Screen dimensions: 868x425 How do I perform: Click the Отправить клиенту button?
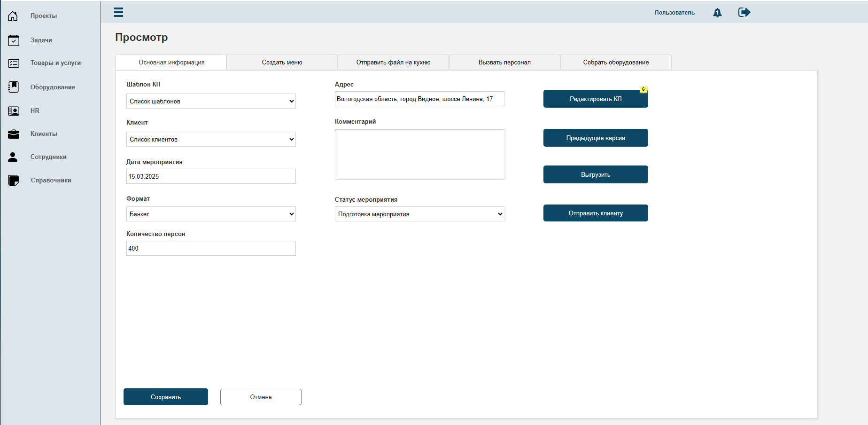pos(596,213)
